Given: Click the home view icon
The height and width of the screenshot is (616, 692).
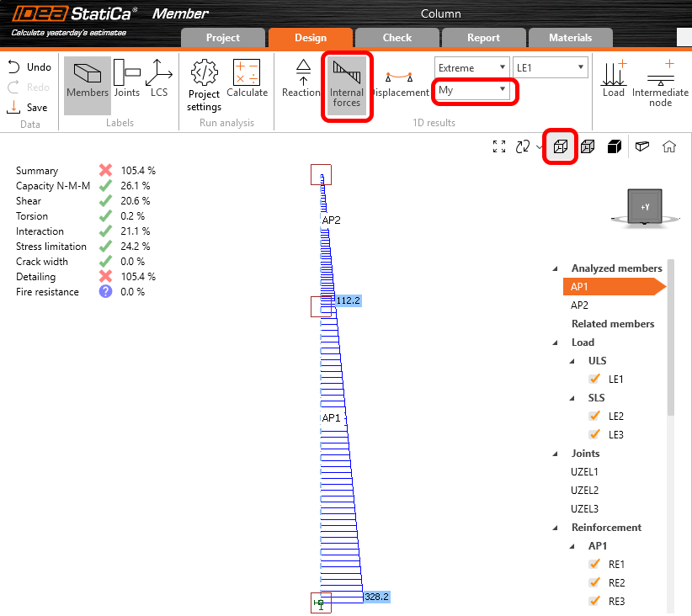Looking at the screenshot, I should 669,146.
